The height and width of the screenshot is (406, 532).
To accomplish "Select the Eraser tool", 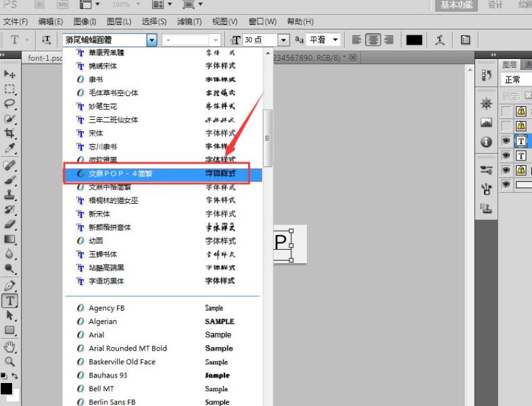I will (9, 224).
